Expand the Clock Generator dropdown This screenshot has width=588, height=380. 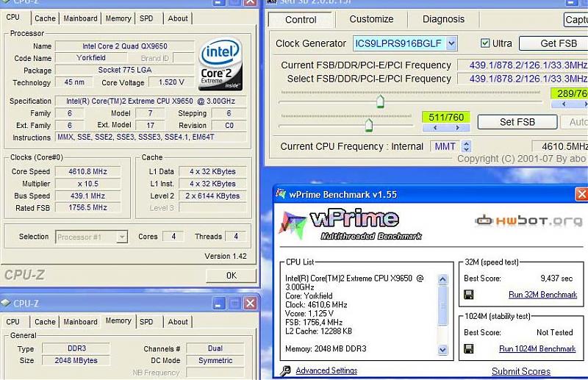pyautogui.click(x=451, y=43)
